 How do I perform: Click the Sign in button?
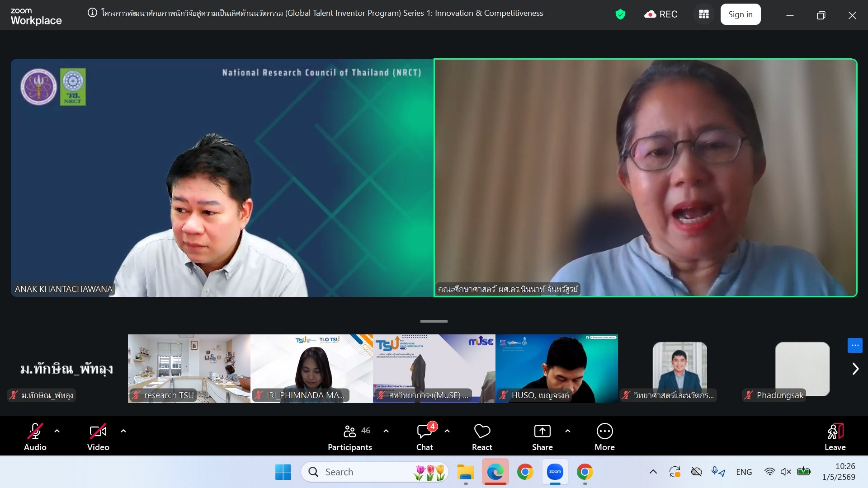click(740, 14)
